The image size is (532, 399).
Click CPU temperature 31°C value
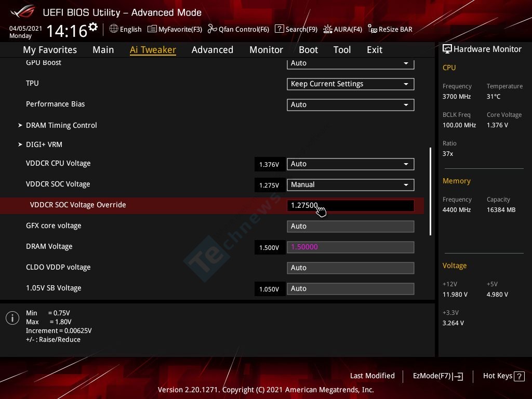tap(494, 97)
